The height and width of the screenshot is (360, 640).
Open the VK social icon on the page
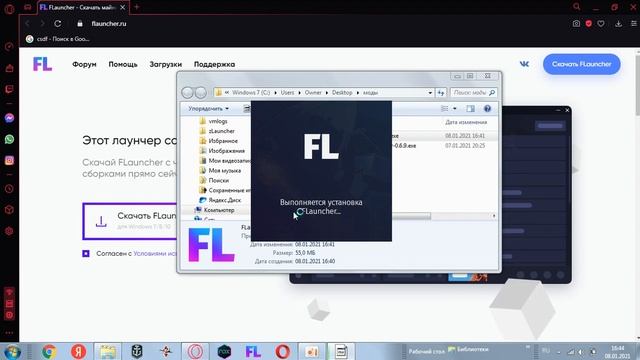coord(524,64)
